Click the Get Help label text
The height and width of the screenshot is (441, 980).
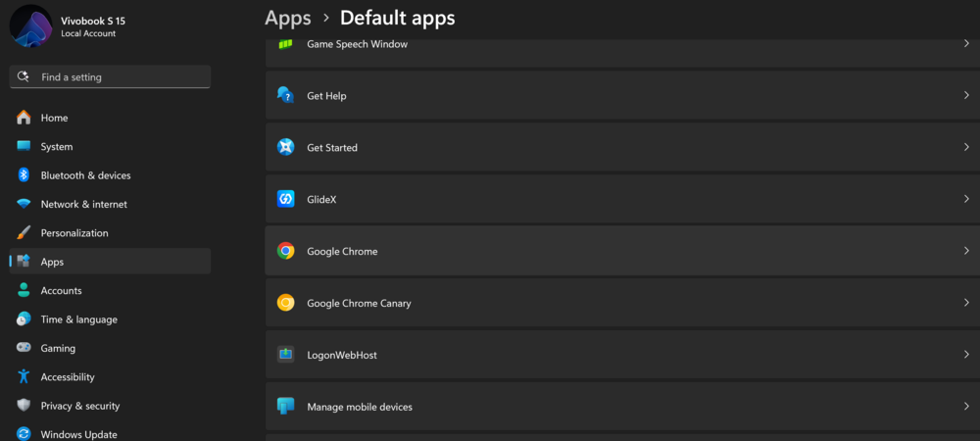(326, 96)
